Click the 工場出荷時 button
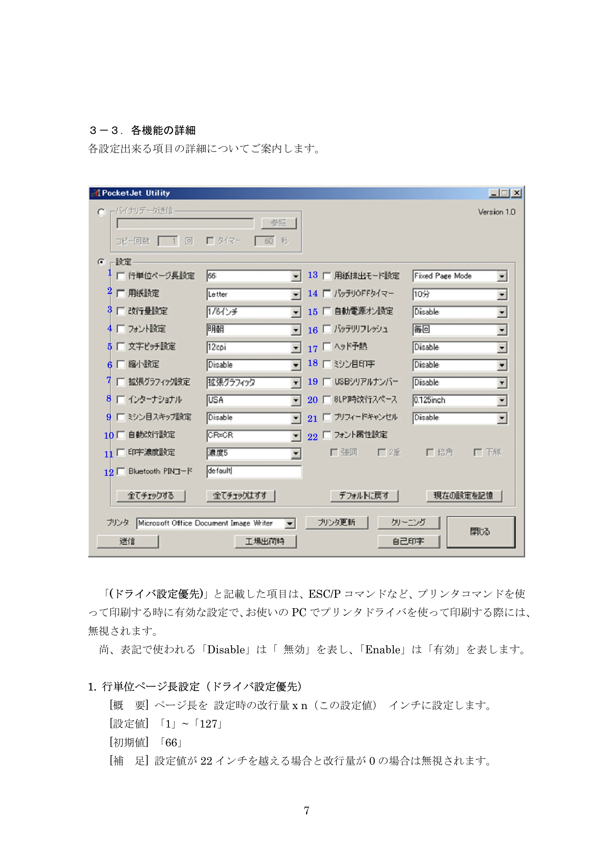The image size is (613, 868). point(265,541)
